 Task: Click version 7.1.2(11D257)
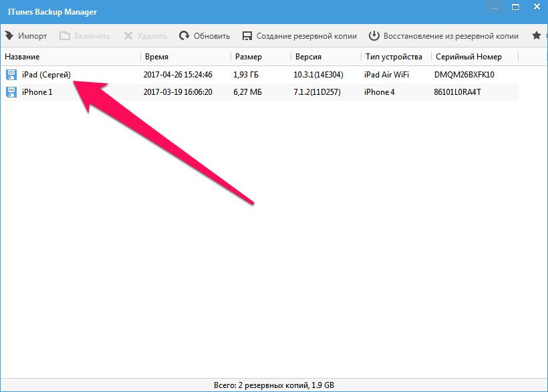pyautogui.click(x=317, y=92)
